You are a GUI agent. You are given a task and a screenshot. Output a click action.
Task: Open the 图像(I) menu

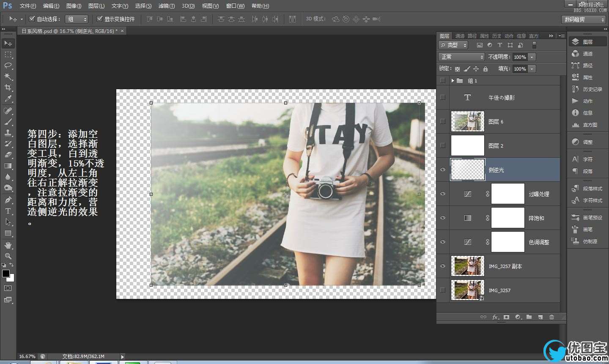pyautogui.click(x=74, y=6)
